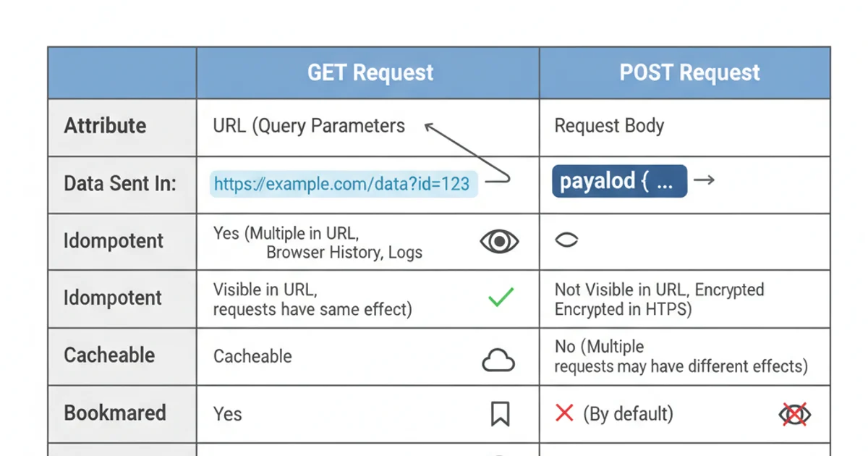Screen dimensions: 868x456
Task: Click the crossed-out eye icon
Action: (x=794, y=415)
